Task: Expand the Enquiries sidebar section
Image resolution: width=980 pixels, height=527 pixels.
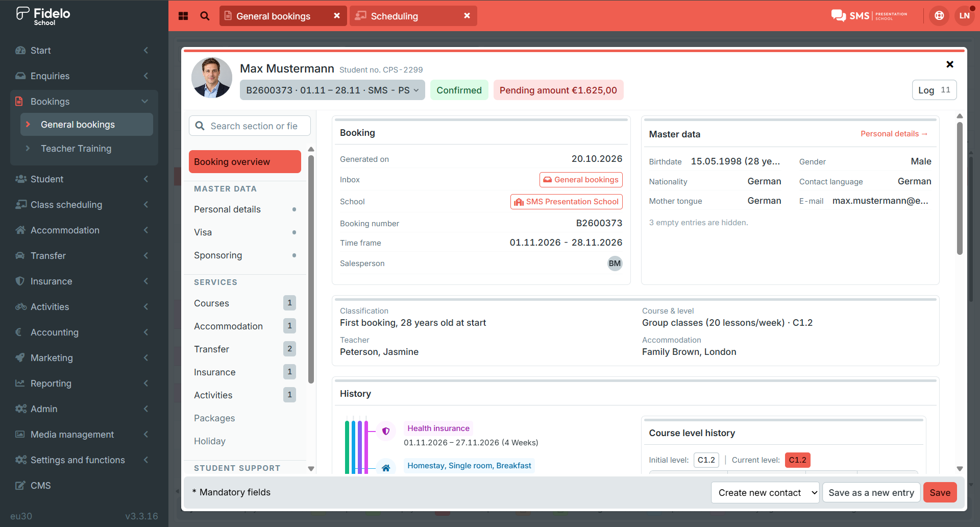Action: click(84, 76)
